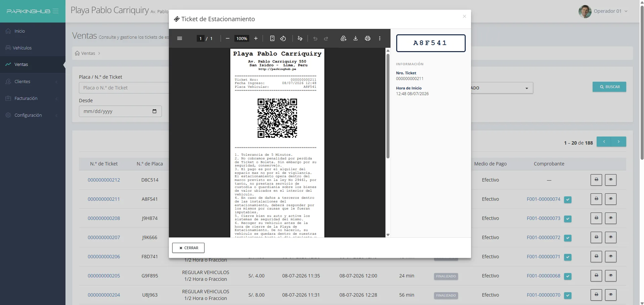The image size is (644, 305).
Task: Print the ticket PDF from the viewer
Action: 368,38
